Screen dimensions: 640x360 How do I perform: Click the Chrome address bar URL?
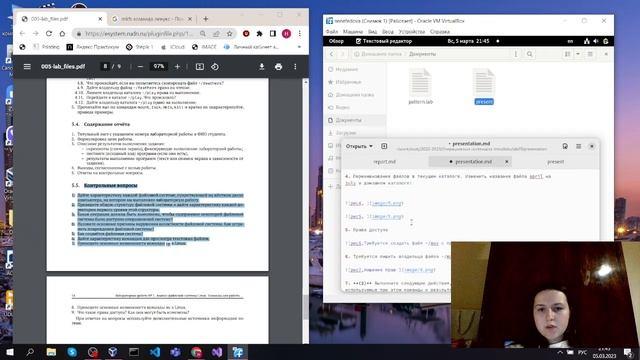click(x=138, y=33)
